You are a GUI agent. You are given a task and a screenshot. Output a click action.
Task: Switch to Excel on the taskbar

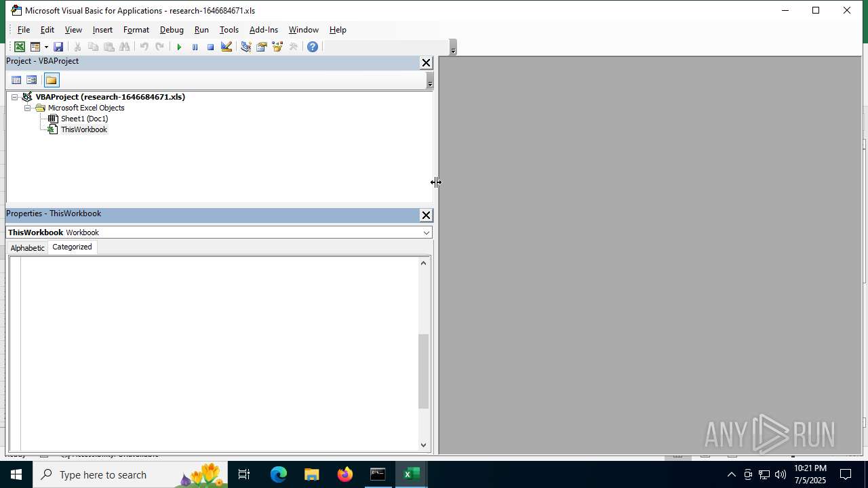tap(411, 474)
